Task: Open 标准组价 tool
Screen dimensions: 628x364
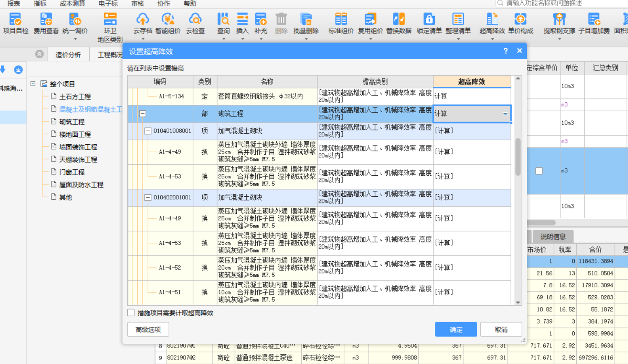Action: 341,23
